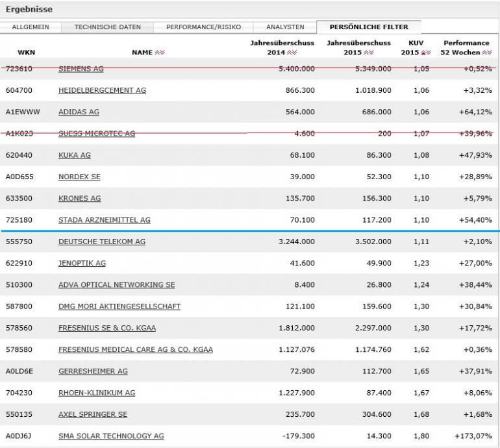Open ADVA OPTICAL NETWORKING SE link

116,285
